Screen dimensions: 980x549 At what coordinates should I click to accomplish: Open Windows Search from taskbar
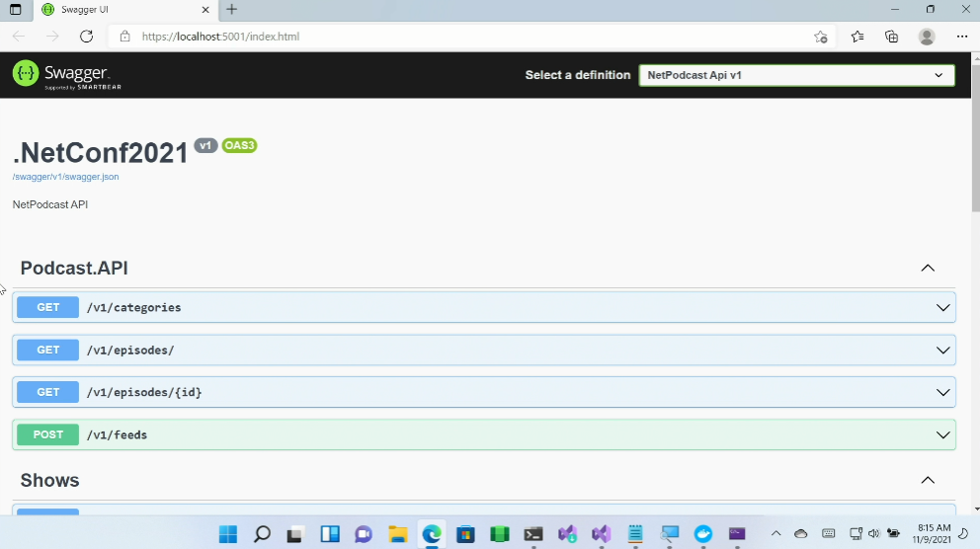[262, 534]
